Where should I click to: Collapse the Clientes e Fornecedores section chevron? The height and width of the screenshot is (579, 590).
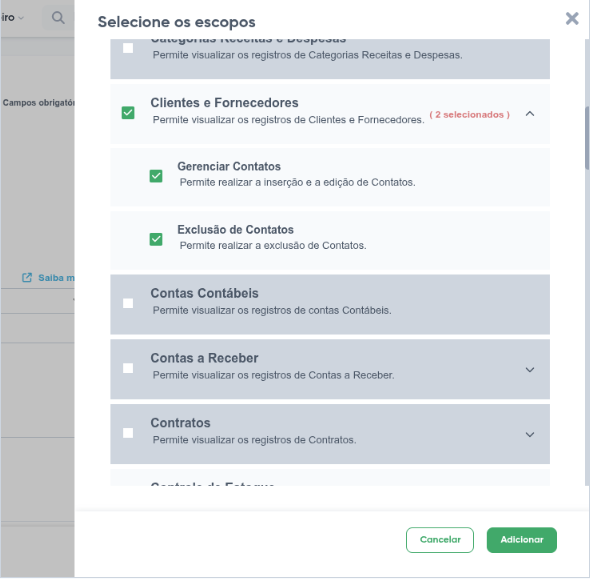coord(529,114)
